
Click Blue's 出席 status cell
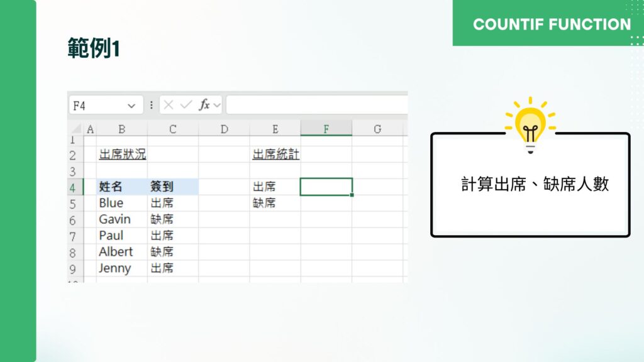[x=173, y=203]
